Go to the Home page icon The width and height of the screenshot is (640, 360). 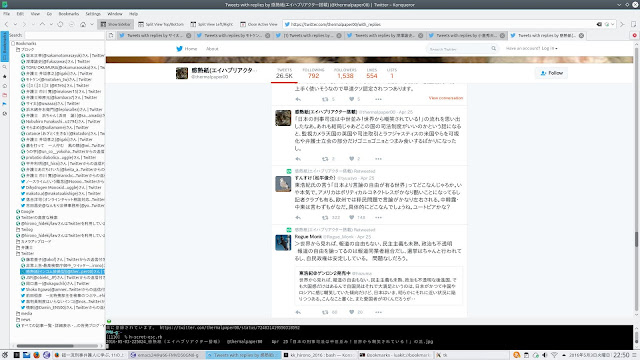83,24
